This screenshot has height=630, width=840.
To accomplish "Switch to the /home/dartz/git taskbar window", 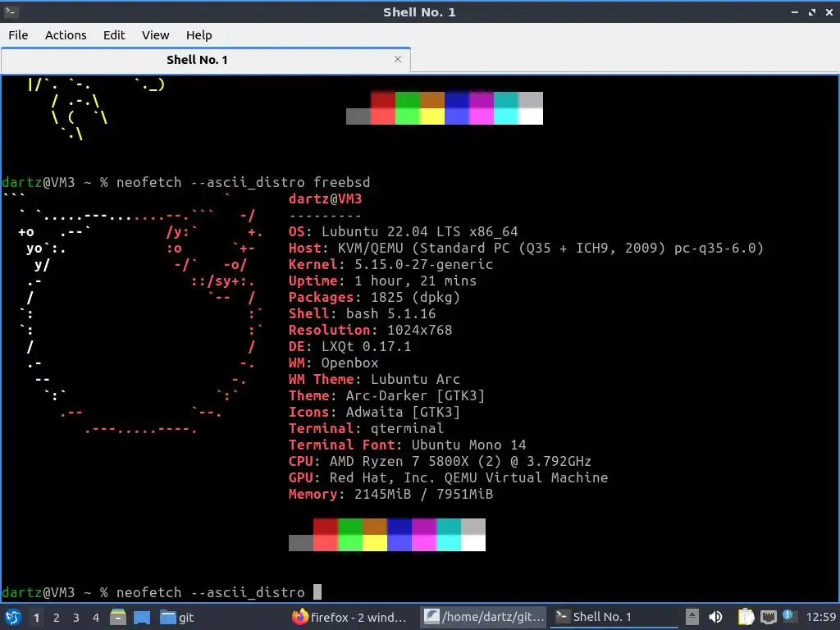I will pos(484,617).
